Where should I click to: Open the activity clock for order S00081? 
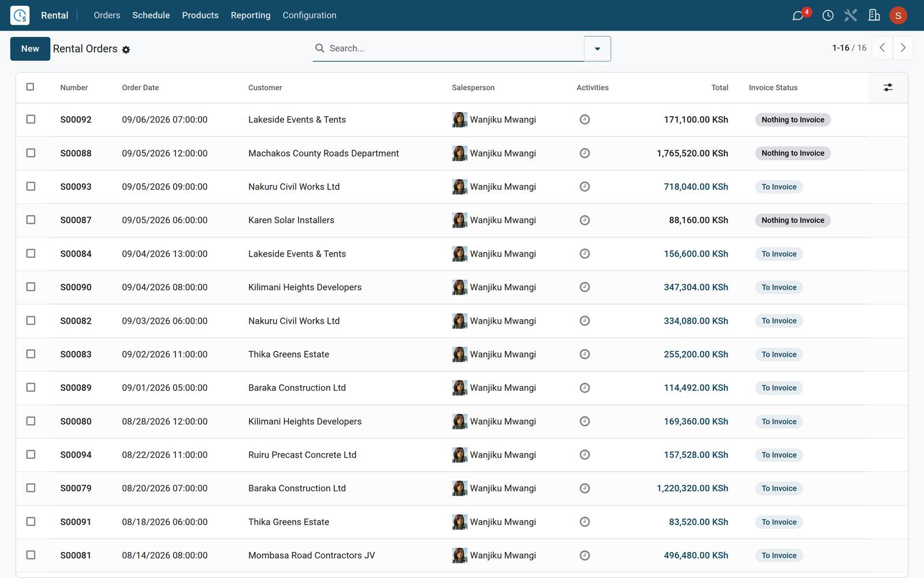(x=584, y=555)
